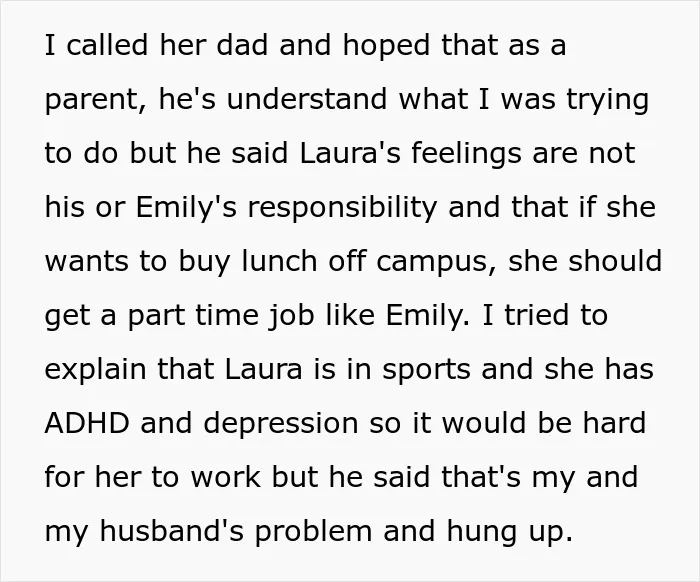Click the word "feelings"
The image size is (700, 582).
coord(466,155)
